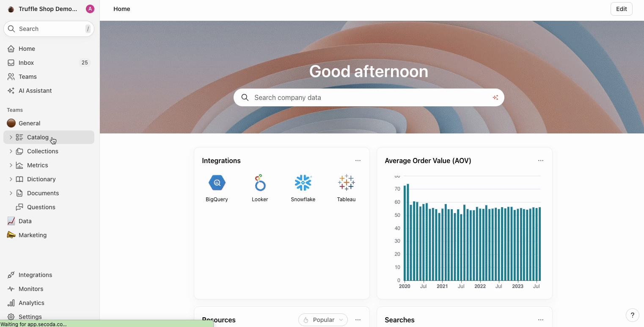Click the user avatar in top left
The image size is (644, 327).
(x=90, y=9)
